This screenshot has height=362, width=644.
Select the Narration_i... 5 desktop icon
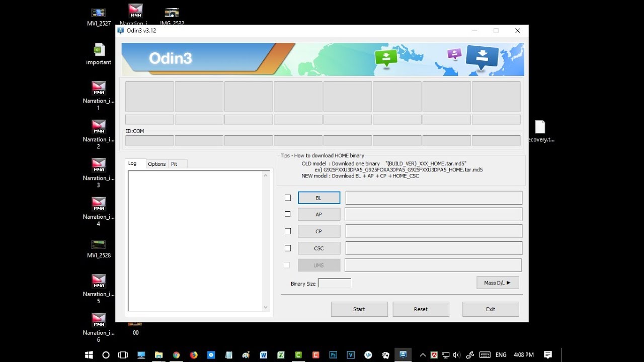(99, 289)
